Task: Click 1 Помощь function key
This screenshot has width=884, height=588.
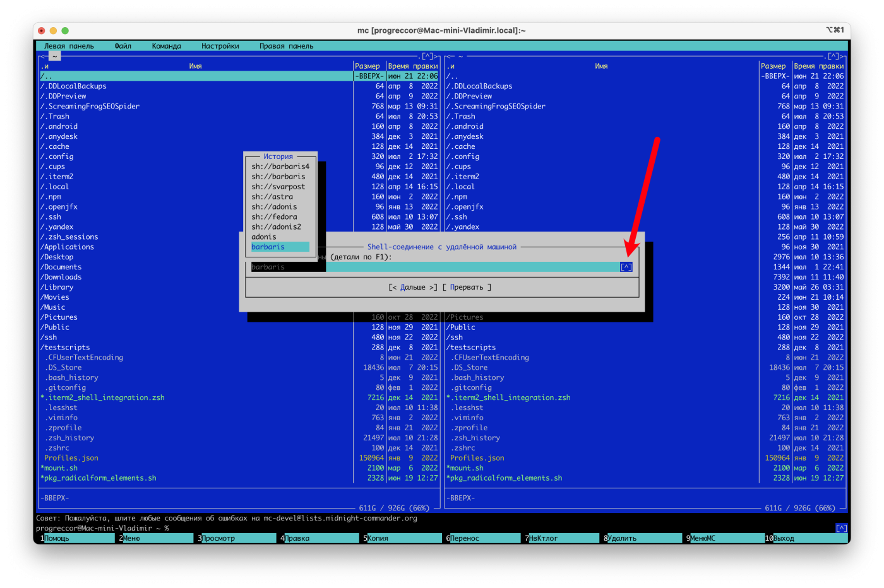Action: click(x=78, y=538)
